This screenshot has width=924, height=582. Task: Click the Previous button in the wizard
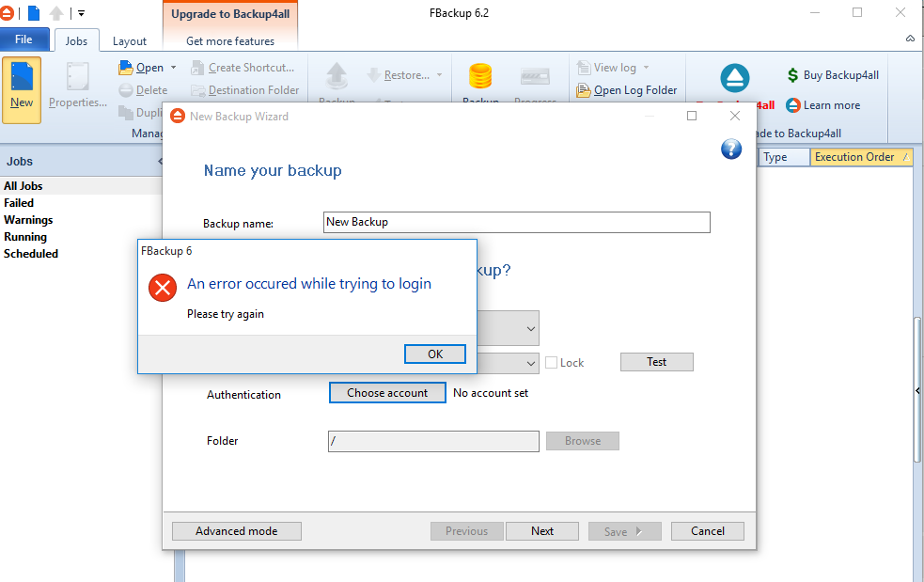[x=467, y=531]
